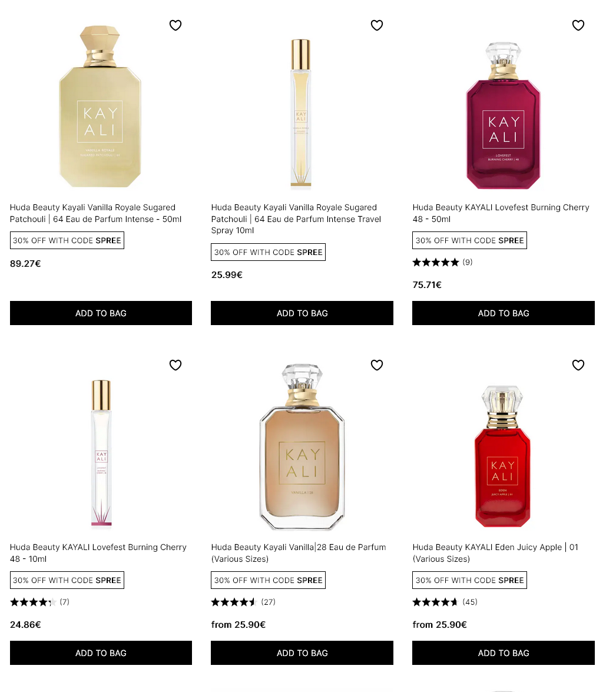Wishlist the Vanilla Royale Travel Spray 10ml
This screenshot has height=692, width=616.
377,25
